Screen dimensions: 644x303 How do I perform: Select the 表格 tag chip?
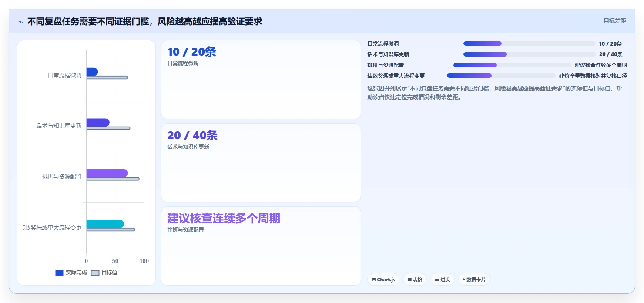point(415,280)
